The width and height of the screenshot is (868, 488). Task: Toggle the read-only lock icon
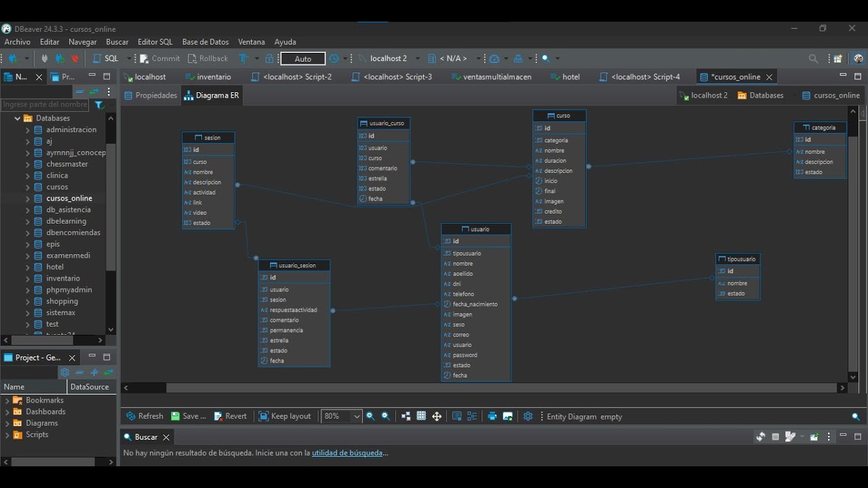click(270, 58)
